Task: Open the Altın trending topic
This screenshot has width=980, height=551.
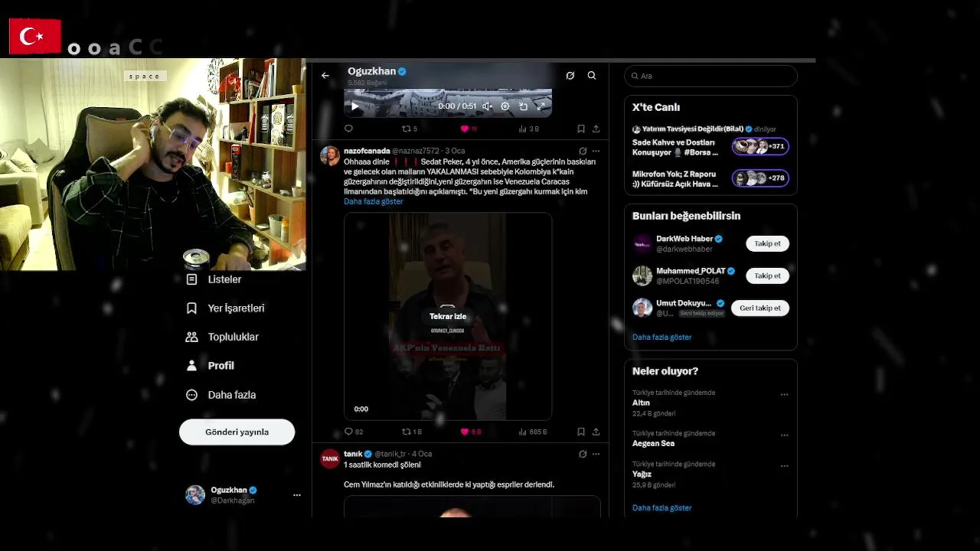Action: coord(641,403)
